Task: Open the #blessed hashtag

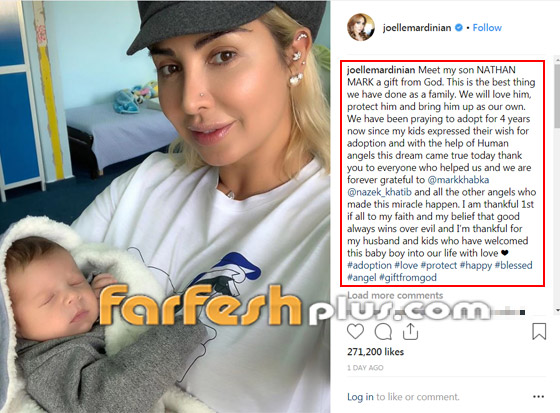Action: tap(514, 265)
